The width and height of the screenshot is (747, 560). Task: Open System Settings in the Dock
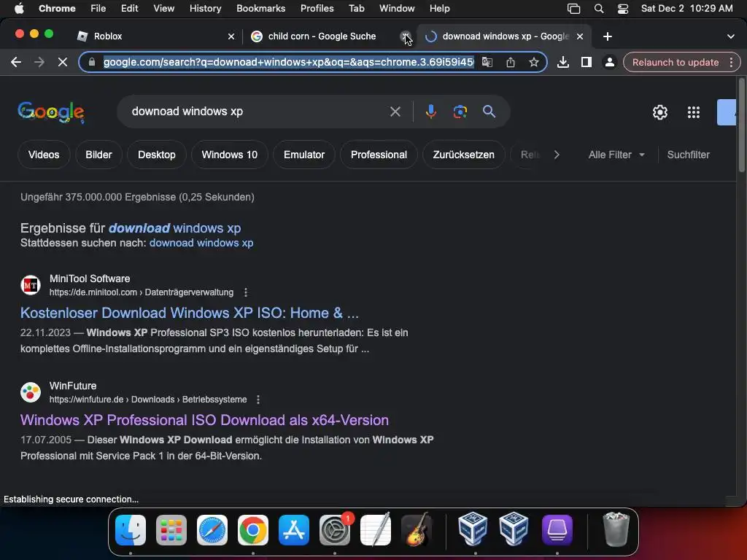pyautogui.click(x=334, y=530)
